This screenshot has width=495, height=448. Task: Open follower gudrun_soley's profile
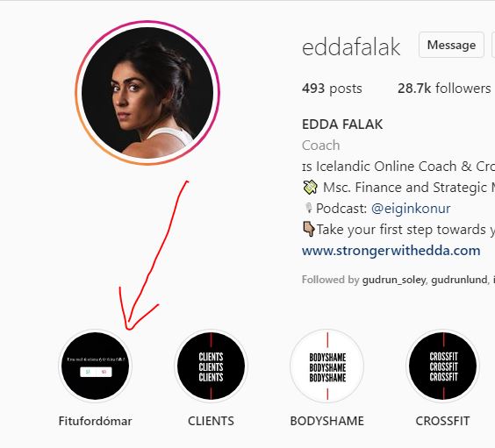click(x=394, y=280)
